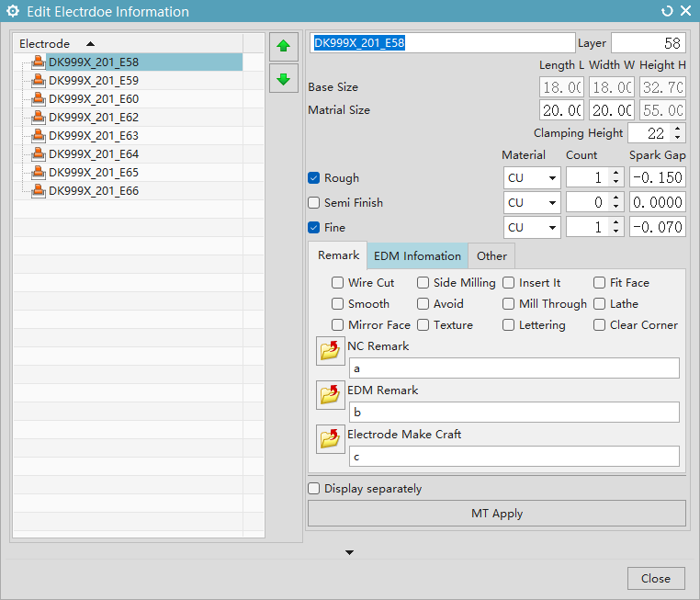Click the electrode icon for DK999X_201_E60
Screen dimensions: 700x600
pos(39,99)
